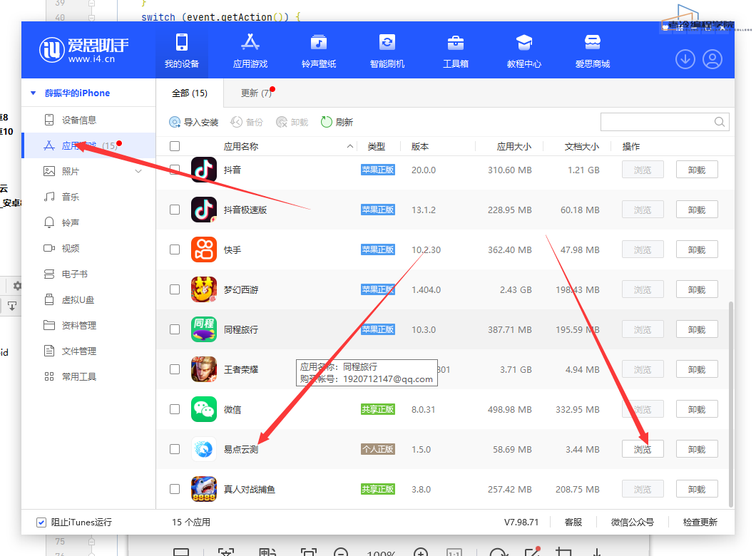Toggle the select-all apps checkbox
Viewport: 756px width, 556px height.
[175, 146]
